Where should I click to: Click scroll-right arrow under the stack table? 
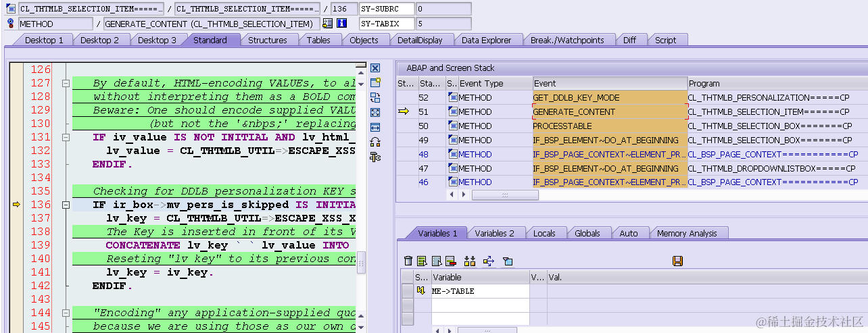[x=464, y=195]
